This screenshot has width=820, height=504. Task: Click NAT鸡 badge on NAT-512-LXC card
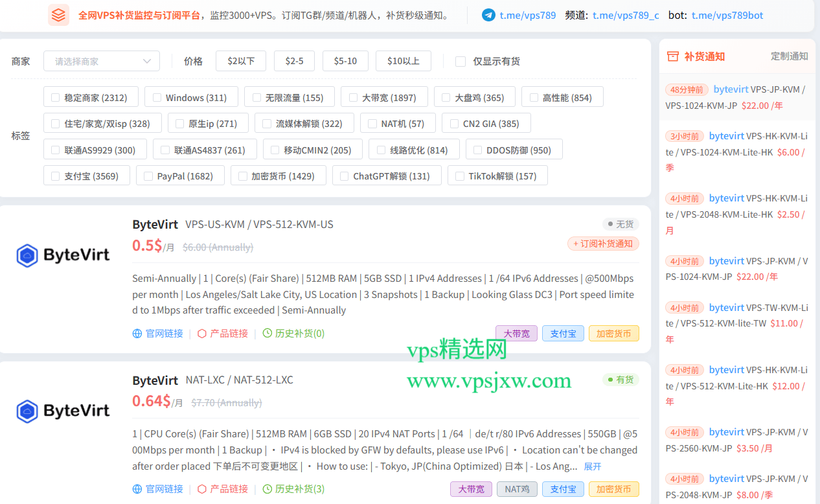click(x=517, y=489)
